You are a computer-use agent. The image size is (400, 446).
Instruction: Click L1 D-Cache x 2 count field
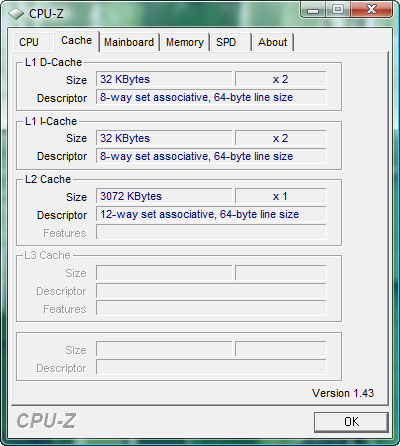pyautogui.click(x=280, y=79)
